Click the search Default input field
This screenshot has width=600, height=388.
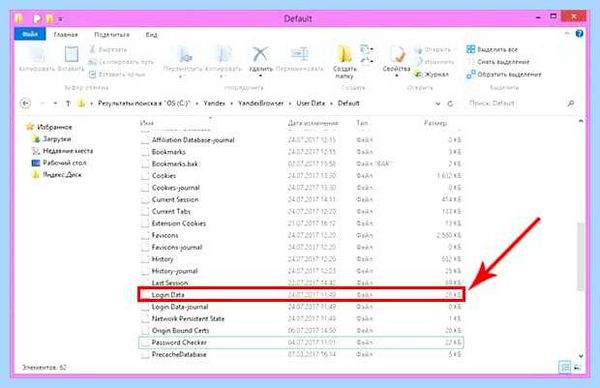click(515, 103)
